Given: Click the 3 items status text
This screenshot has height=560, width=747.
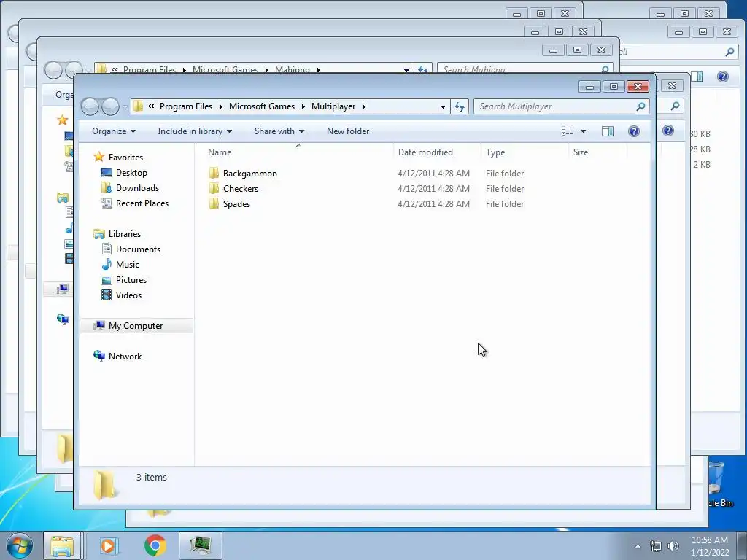Looking at the screenshot, I should coord(152,477).
